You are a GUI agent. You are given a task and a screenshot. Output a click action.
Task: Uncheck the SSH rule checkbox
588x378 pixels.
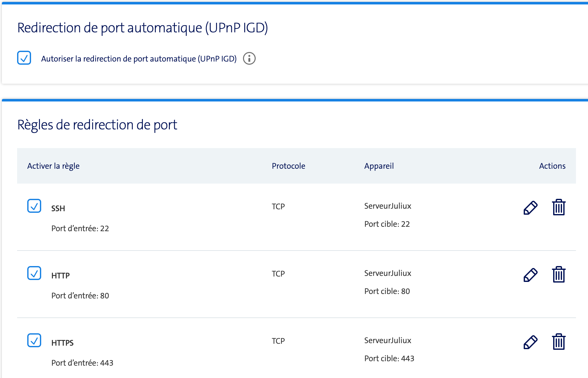click(34, 206)
